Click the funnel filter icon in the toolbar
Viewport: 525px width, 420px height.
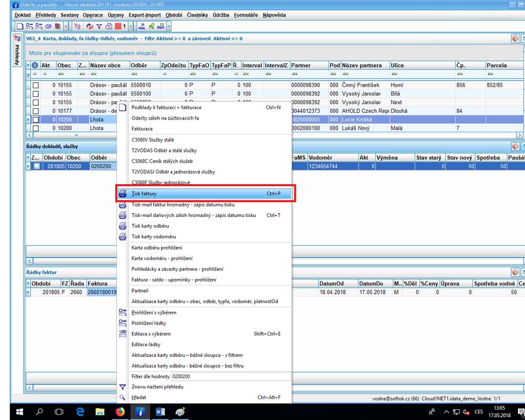click(99, 26)
